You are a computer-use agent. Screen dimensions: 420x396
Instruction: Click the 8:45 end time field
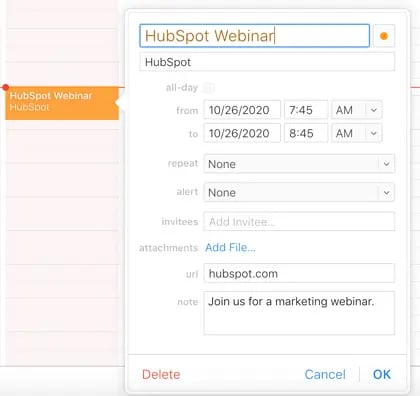click(x=306, y=133)
